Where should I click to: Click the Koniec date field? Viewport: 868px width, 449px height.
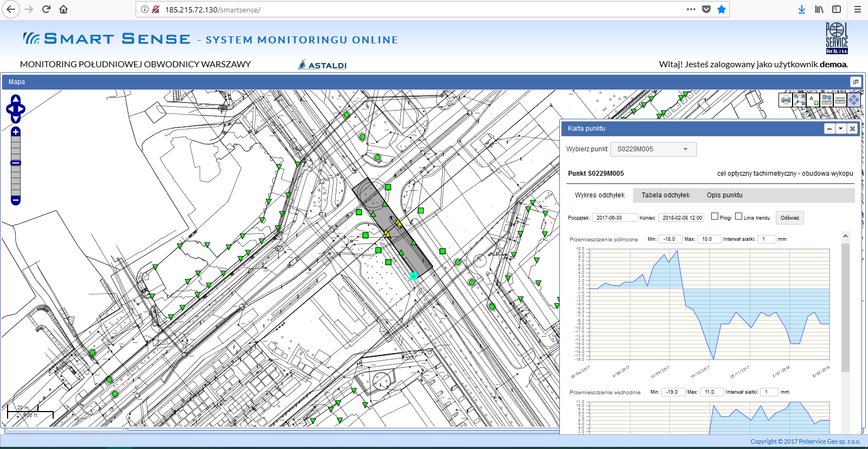coord(681,217)
